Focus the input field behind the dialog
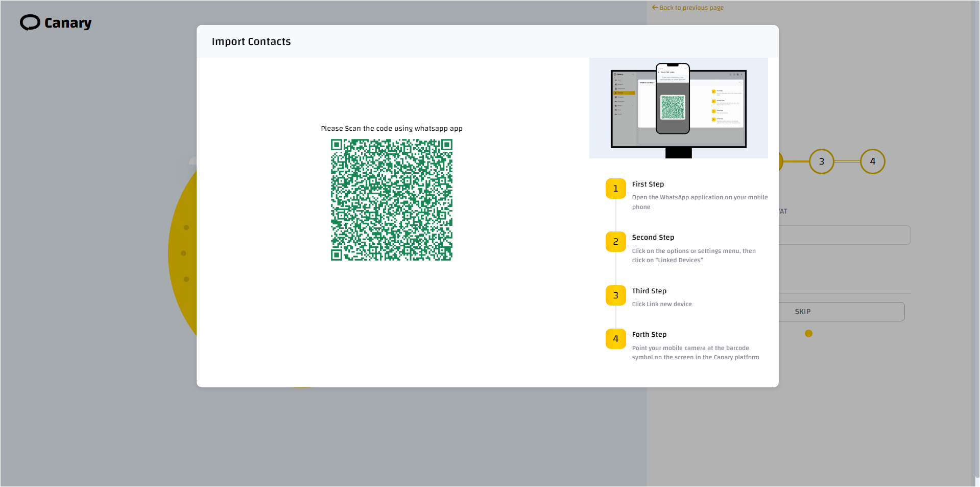This screenshot has height=487, width=980. tap(845, 235)
